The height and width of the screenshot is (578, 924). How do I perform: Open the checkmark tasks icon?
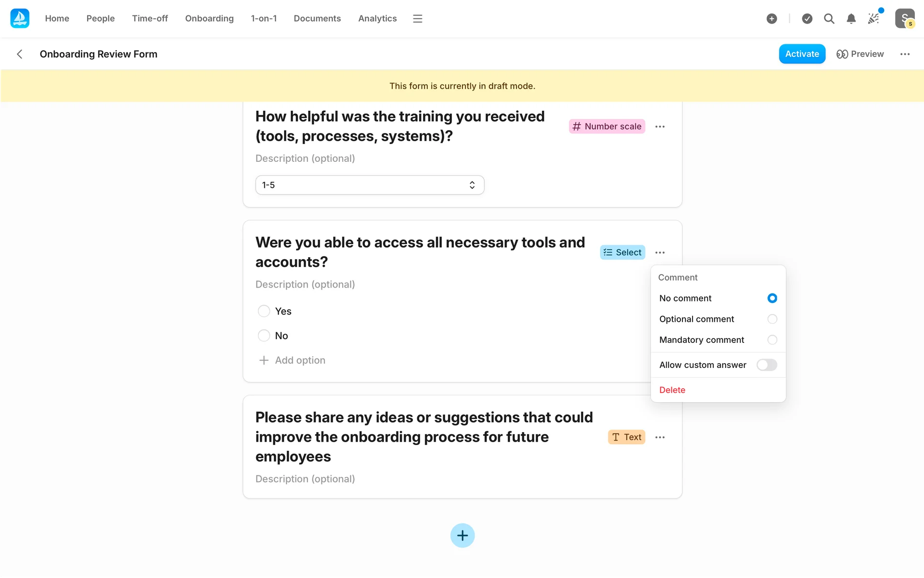pos(807,18)
